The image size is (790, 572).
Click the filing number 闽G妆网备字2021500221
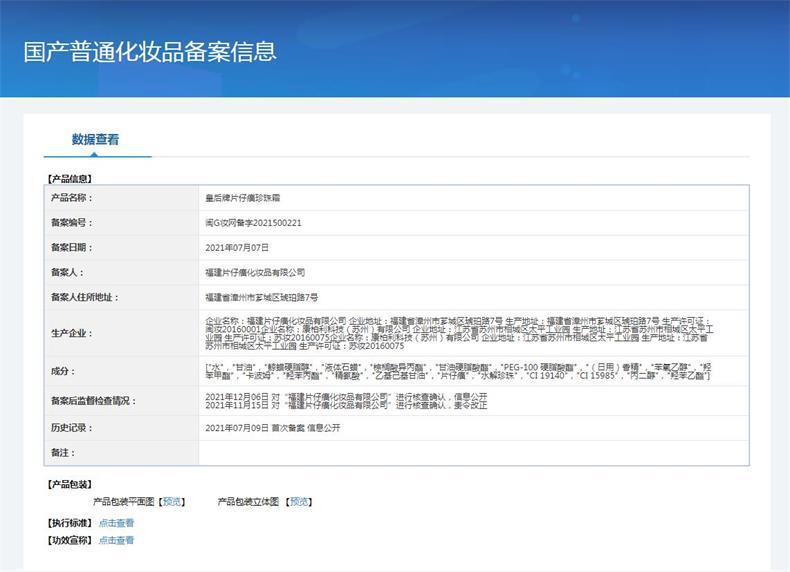click(x=253, y=223)
